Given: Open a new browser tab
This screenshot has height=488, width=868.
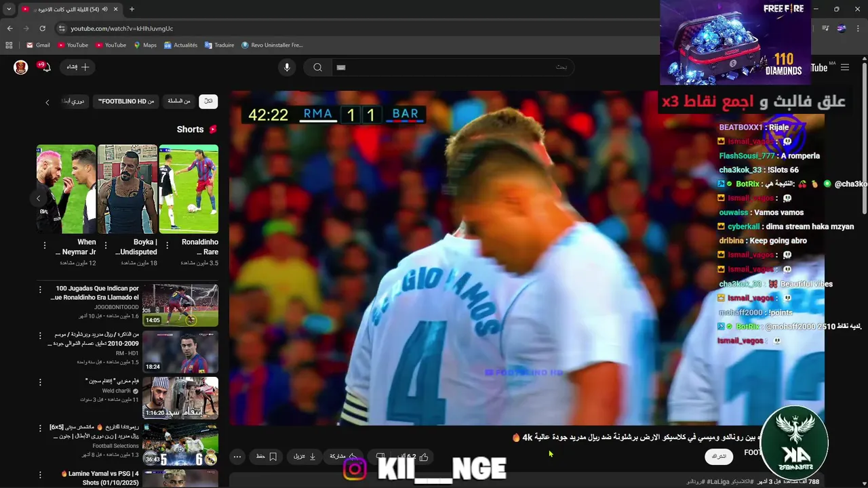Looking at the screenshot, I should [x=132, y=9].
